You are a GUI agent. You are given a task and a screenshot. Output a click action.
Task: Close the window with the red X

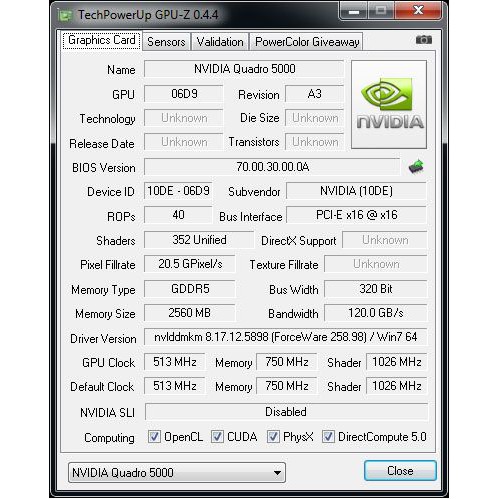(419, 11)
